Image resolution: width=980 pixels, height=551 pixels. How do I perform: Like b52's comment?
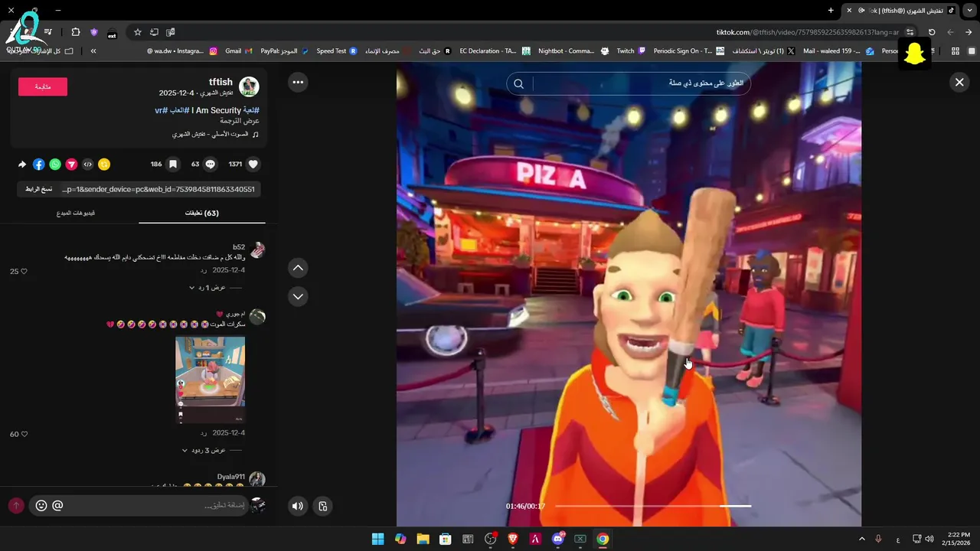23,272
